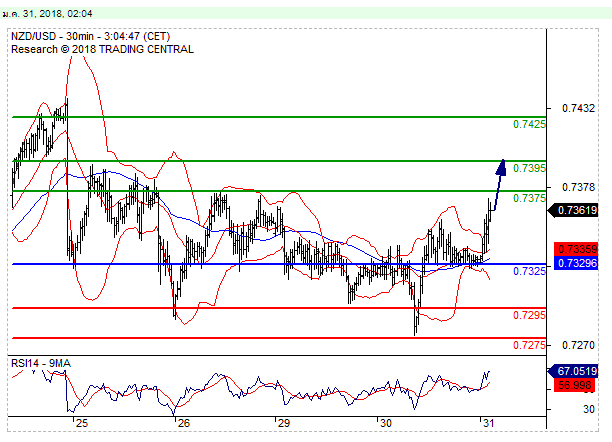
Task: Click the 0.7295 support level label
Action: (529, 315)
